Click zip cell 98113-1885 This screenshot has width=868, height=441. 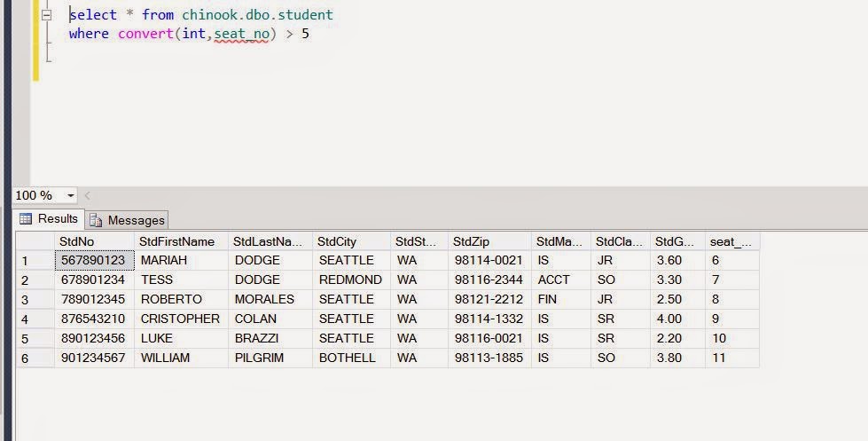click(489, 358)
